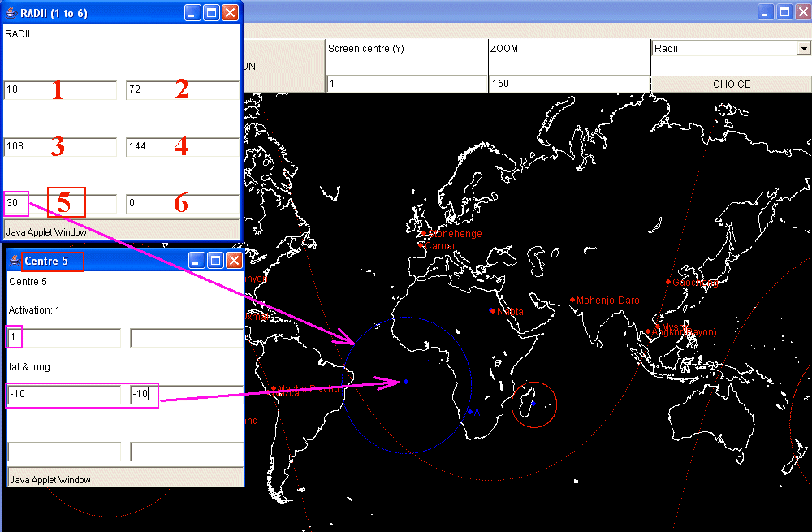The height and width of the screenshot is (532, 812).
Task: Click radius field 6 containing 0
Action: 182,204
